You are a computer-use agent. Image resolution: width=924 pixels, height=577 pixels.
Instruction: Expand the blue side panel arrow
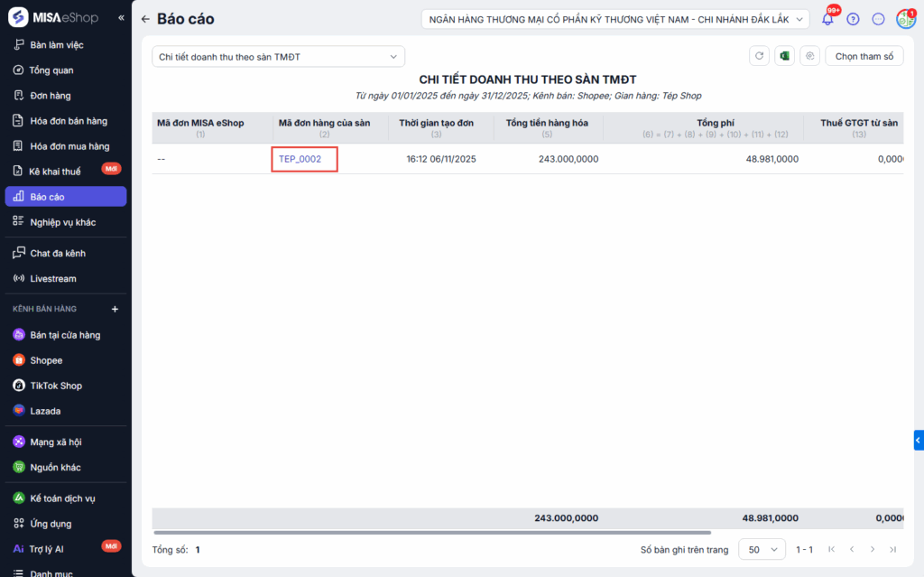pos(919,440)
